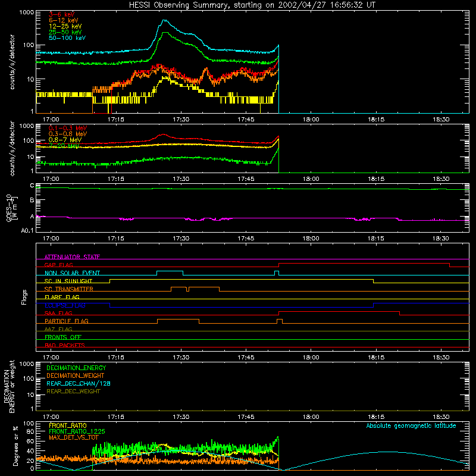The width and height of the screenshot is (476, 476).
Task: Select the SC_TRANSMITTER flag label
Action: tap(69, 289)
